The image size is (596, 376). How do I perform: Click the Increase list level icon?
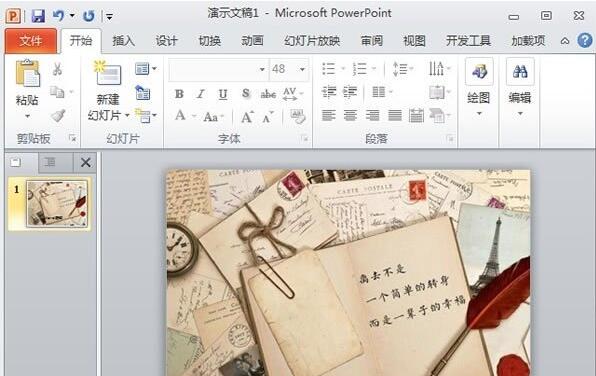coord(350,92)
